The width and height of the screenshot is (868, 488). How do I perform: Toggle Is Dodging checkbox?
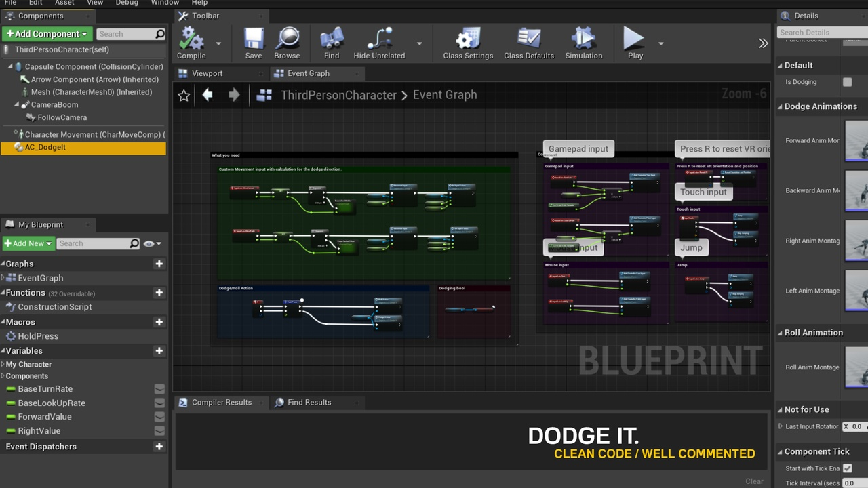847,82
